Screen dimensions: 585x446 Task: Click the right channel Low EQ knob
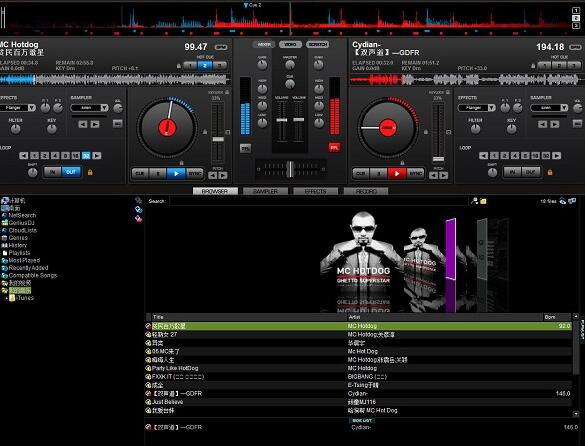click(x=319, y=123)
